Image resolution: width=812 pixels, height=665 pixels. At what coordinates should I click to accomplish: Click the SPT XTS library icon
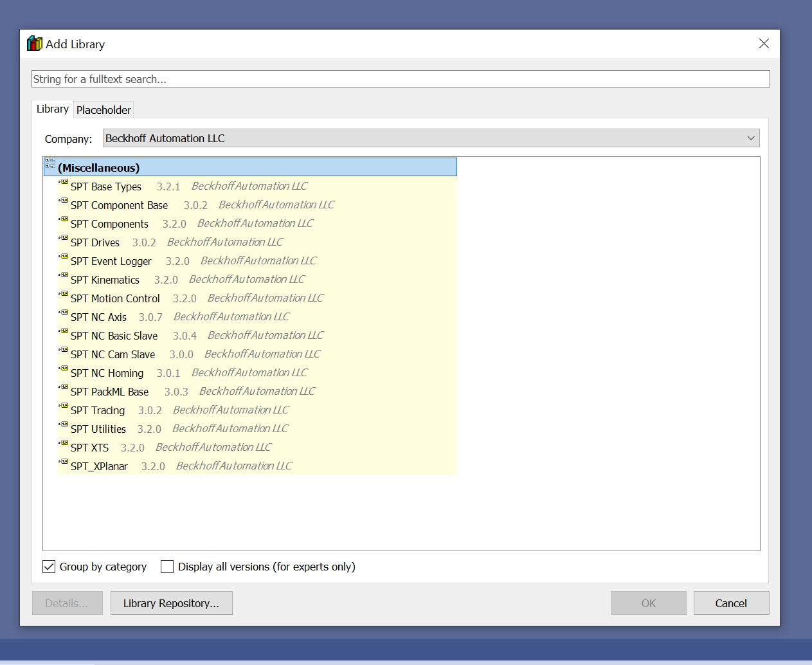[64, 444]
